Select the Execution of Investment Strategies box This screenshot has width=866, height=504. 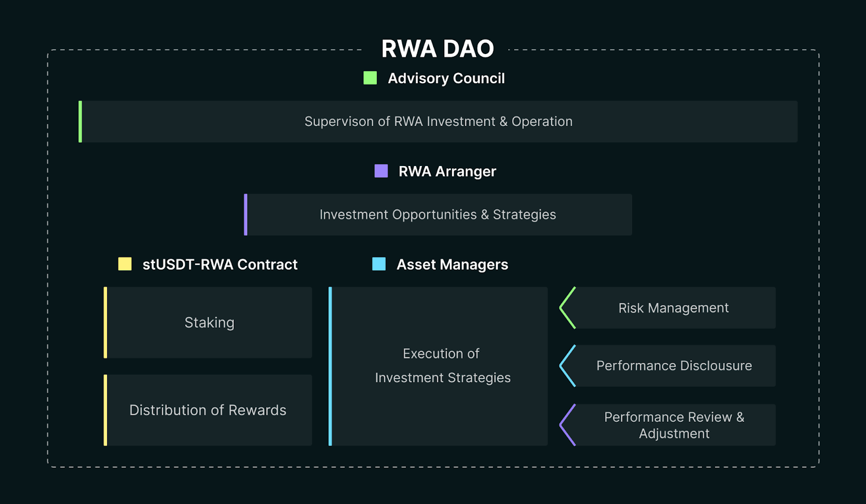[x=438, y=366]
